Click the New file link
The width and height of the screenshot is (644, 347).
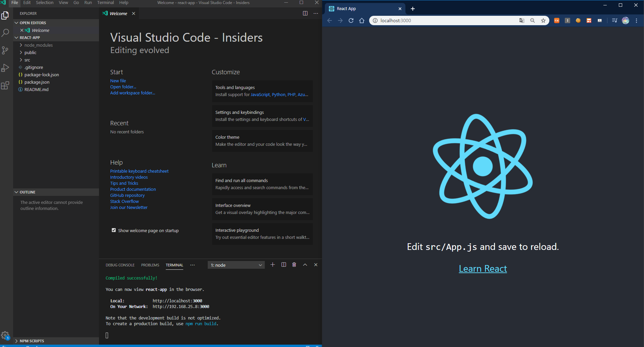(x=118, y=81)
